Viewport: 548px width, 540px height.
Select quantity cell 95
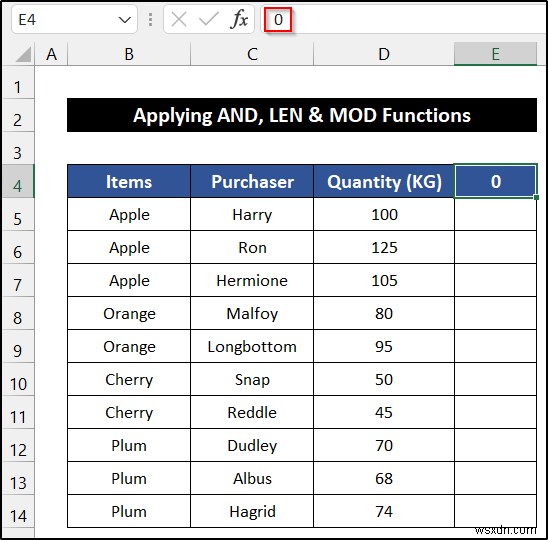tap(384, 346)
